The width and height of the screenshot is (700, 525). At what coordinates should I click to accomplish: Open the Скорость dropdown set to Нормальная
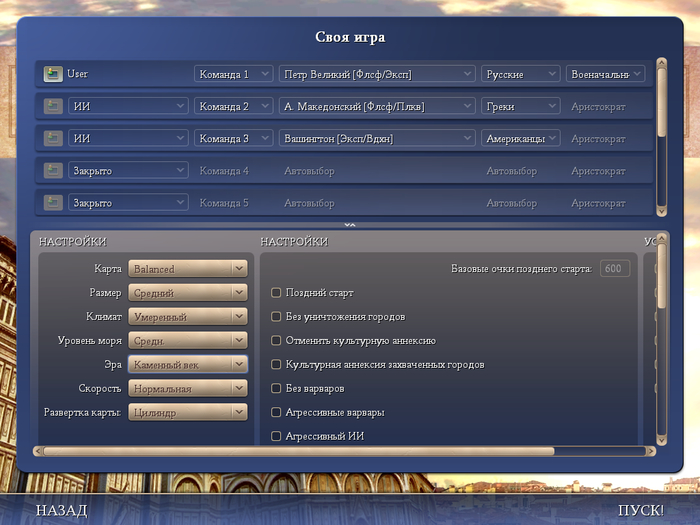(x=188, y=388)
